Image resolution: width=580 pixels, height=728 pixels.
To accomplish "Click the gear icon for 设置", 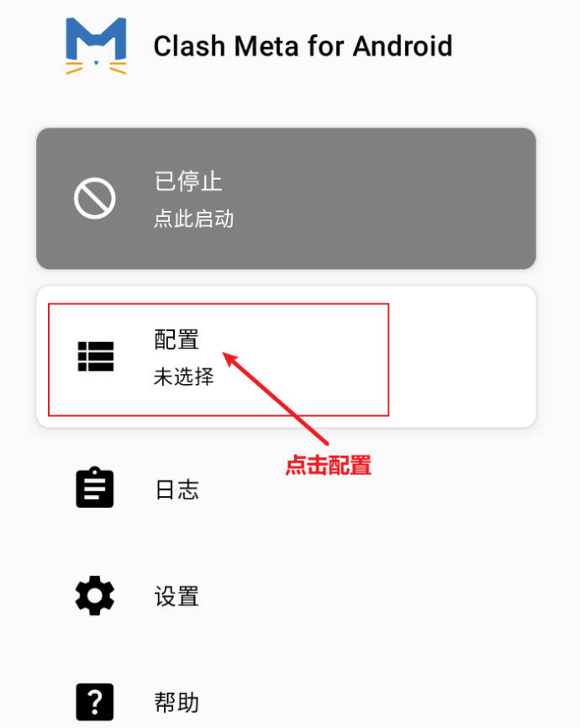I will click(95, 596).
